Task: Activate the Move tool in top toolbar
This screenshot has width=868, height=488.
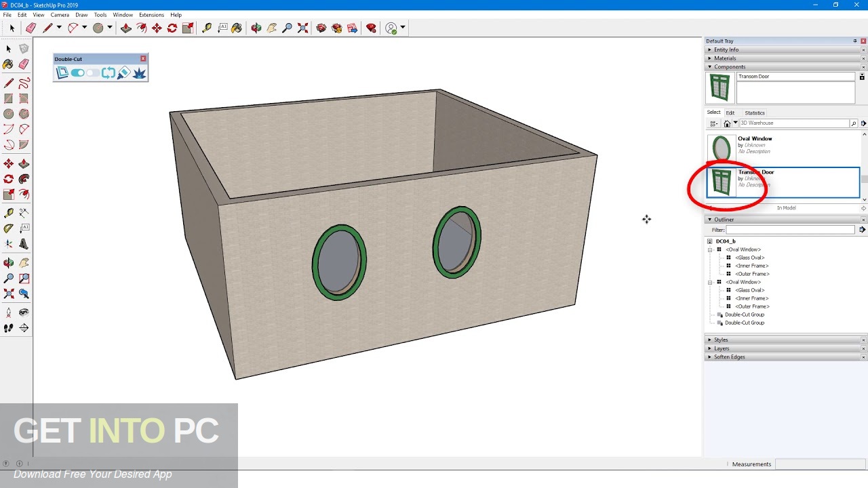Action: (x=157, y=28)
